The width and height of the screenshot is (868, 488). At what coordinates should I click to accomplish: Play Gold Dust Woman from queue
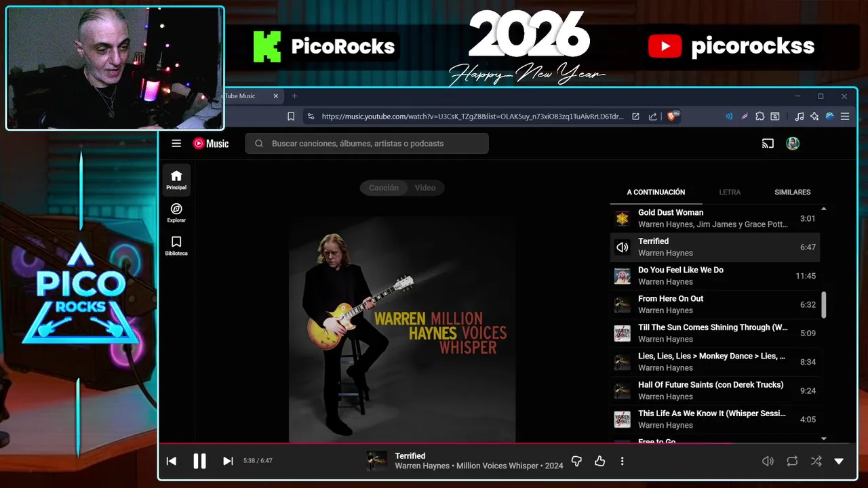715,218
